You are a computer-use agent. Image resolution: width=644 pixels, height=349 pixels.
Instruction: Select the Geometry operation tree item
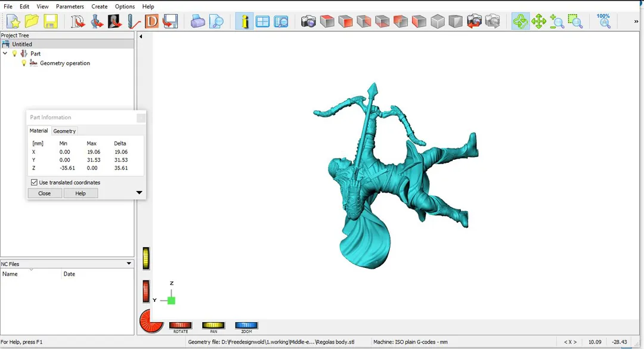click(x=65, y=63)
